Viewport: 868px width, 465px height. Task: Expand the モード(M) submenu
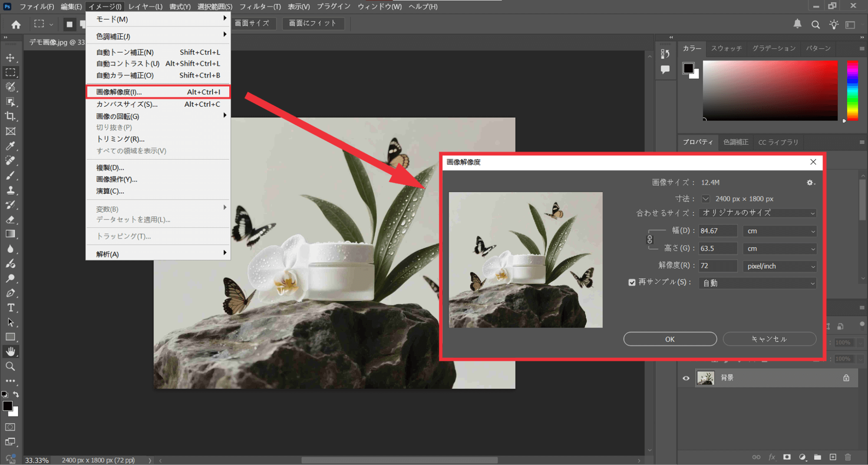(158, 19)
